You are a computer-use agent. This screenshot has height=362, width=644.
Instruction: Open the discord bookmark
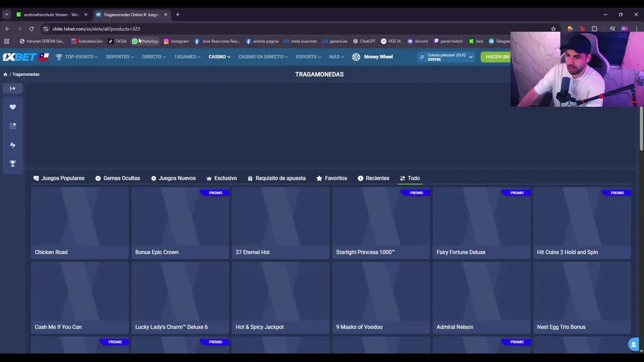418,41
